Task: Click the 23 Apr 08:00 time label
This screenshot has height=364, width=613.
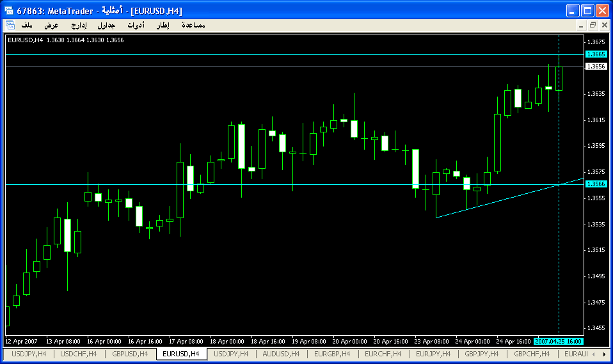Action: (x=432, y=342)
